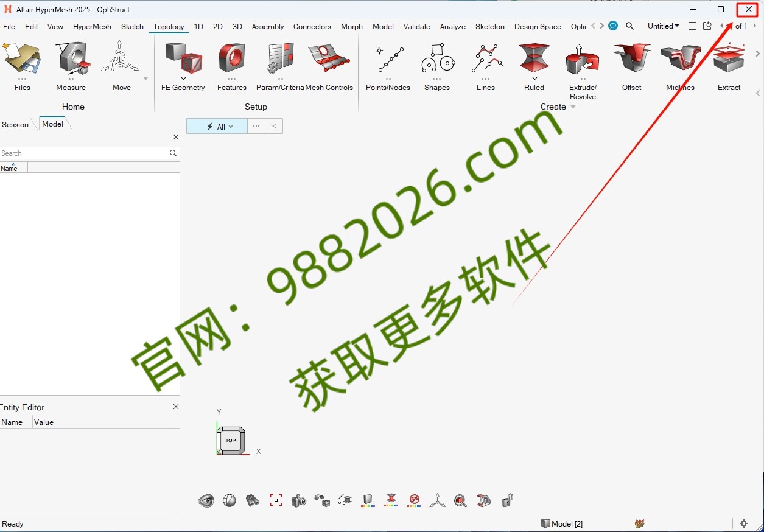Open the Edit menu
Screen dimensions: 764x532
click(x=32, y=26)
